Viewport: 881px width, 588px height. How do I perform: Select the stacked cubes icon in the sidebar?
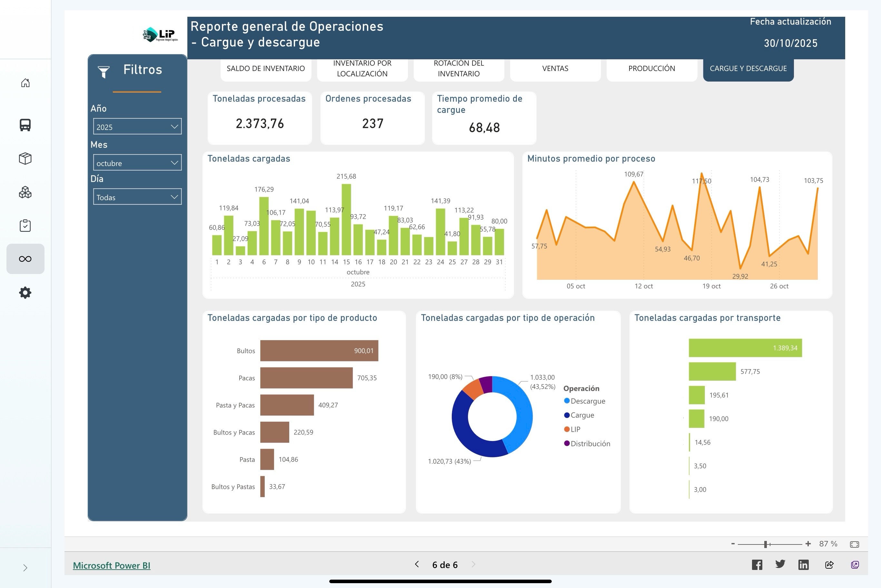coord(25,192)
